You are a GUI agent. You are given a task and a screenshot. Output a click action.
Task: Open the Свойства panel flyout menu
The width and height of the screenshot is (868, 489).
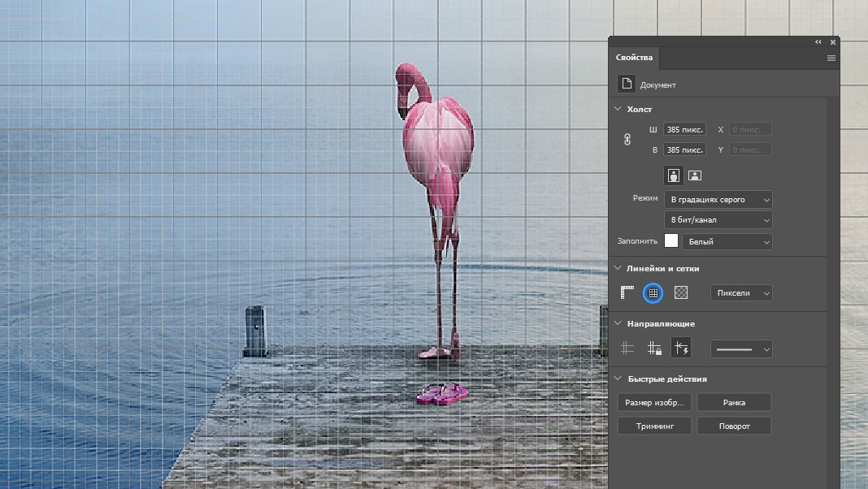coord(831,58)
